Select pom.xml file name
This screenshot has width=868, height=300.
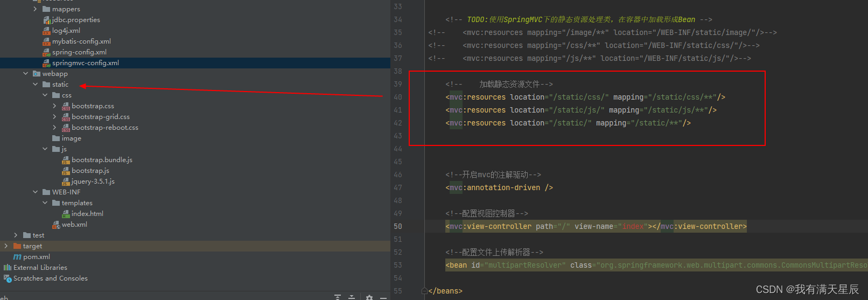(x=37, y=257)
